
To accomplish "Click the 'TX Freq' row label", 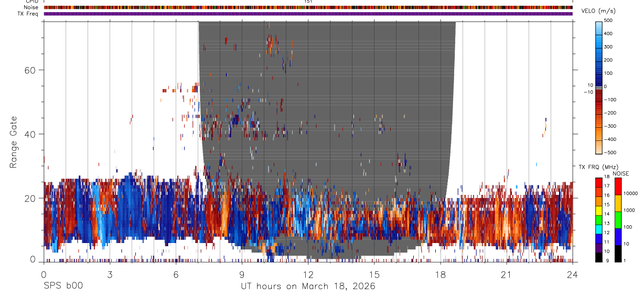I will [28, 14].
